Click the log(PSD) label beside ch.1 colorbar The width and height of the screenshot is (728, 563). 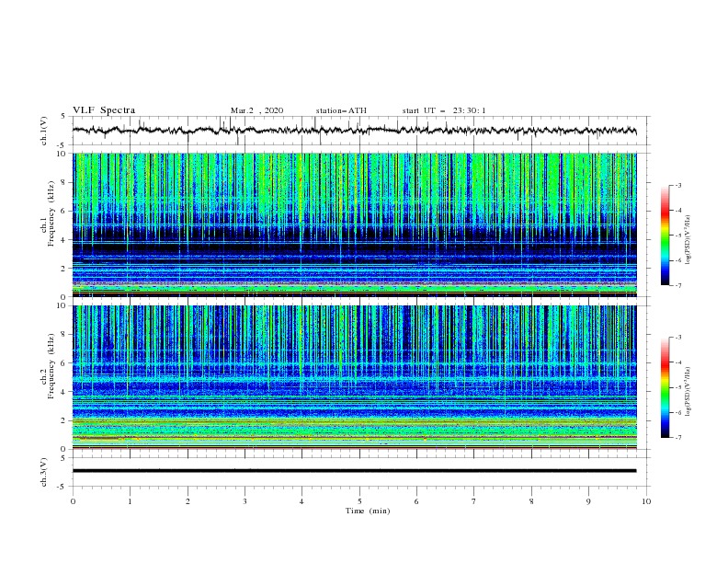coord(688,240)
